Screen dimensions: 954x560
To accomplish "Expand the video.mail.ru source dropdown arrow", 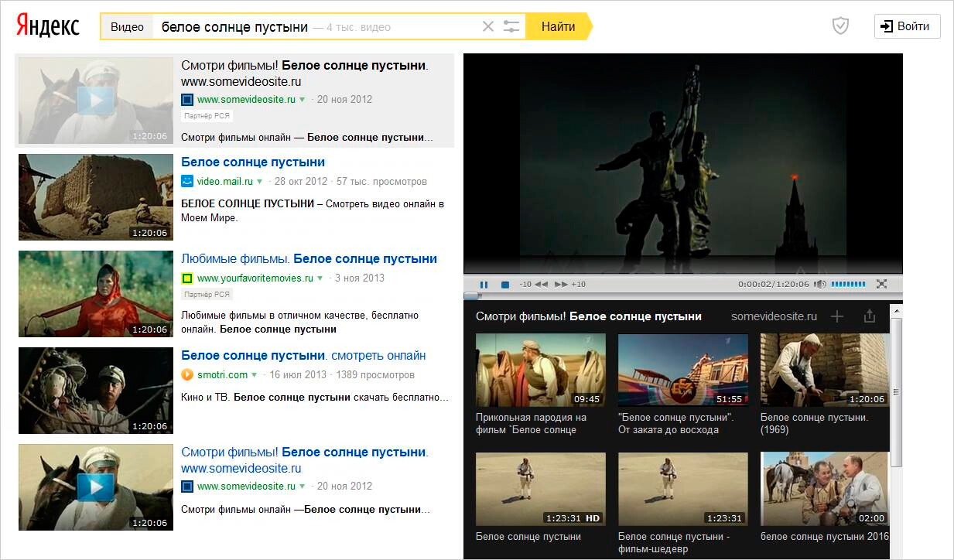I will click(x=260, y=182).
